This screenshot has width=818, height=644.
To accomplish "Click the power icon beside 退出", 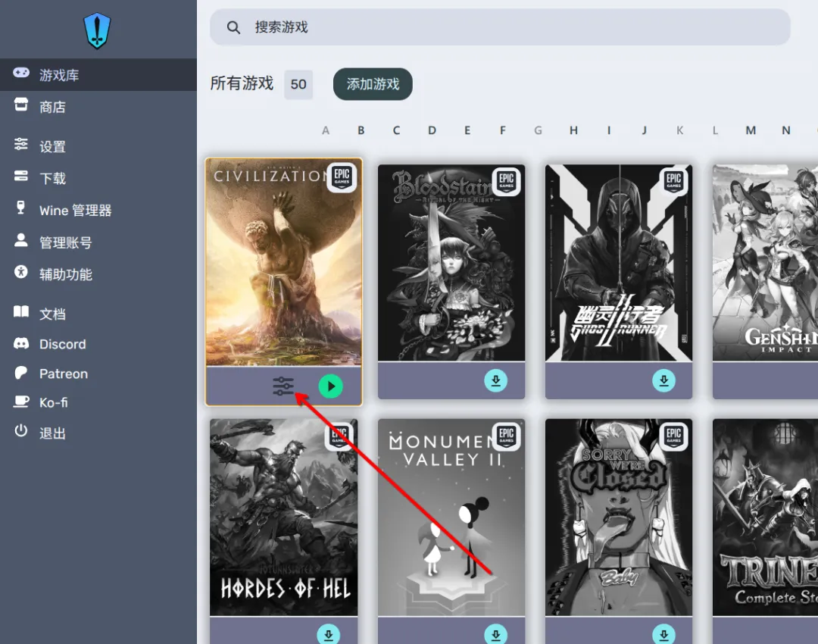I will (x=21, y=430).
